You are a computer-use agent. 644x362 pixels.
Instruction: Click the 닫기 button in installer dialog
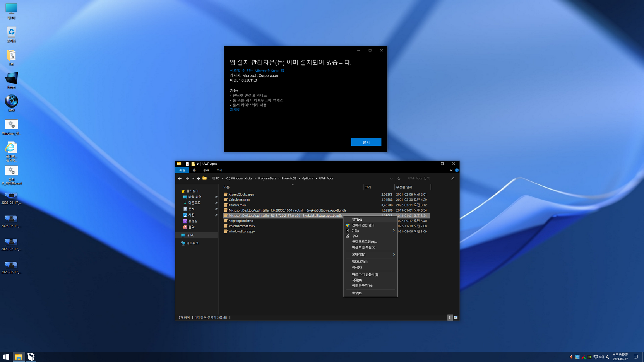click(366, 142)
